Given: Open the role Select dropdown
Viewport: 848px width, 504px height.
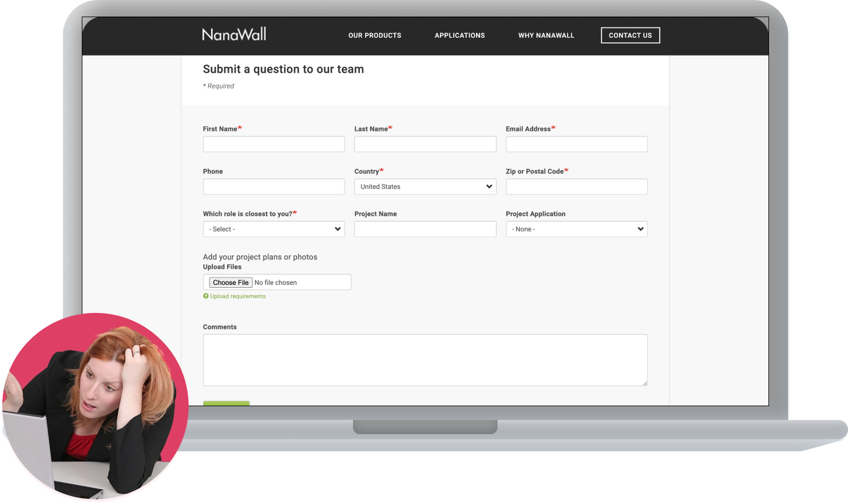Looking at the screenshot, I should tap(274, 229).
